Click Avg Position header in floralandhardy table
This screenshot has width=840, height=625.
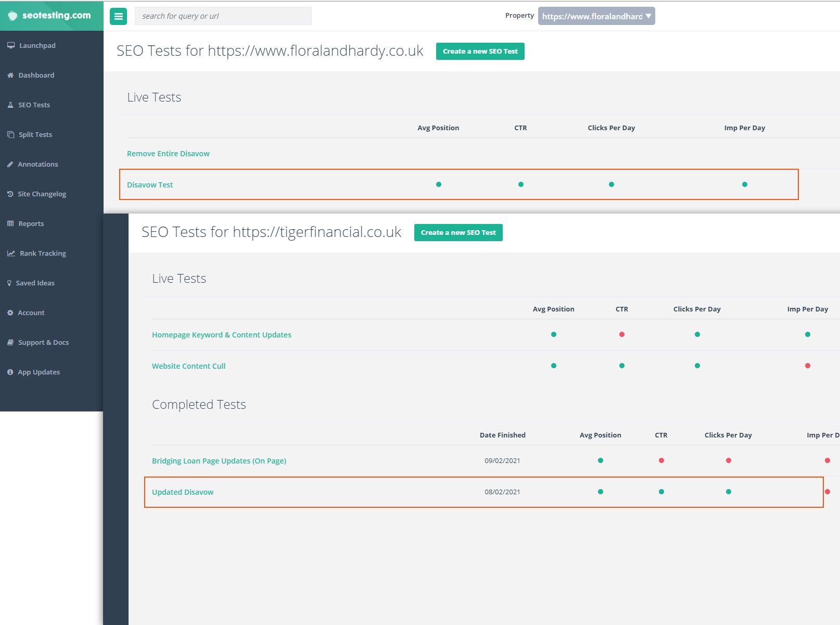(x=438, y=128)
